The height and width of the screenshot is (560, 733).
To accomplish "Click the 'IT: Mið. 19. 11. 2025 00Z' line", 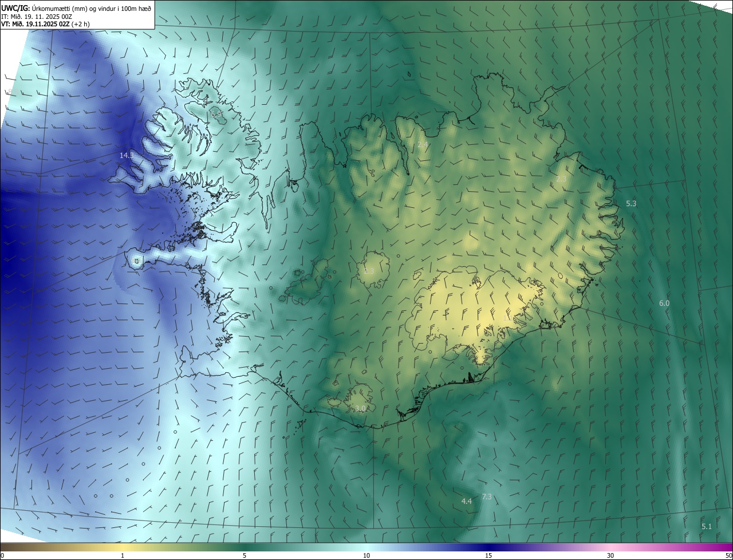I will pyautogui.click(x=36, y=17).
